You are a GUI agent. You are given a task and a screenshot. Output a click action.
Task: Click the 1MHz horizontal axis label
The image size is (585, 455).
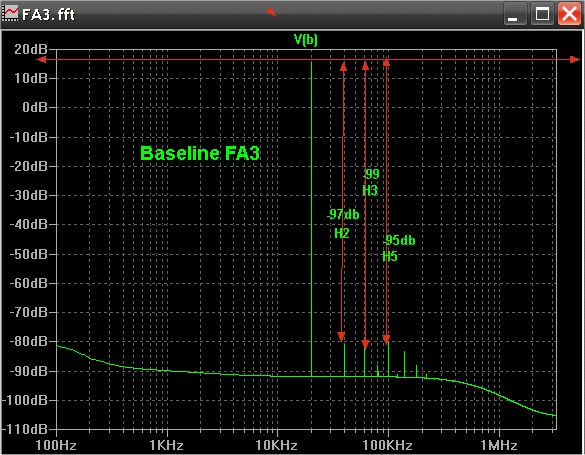pyautogui.click(x=498, y=445)
